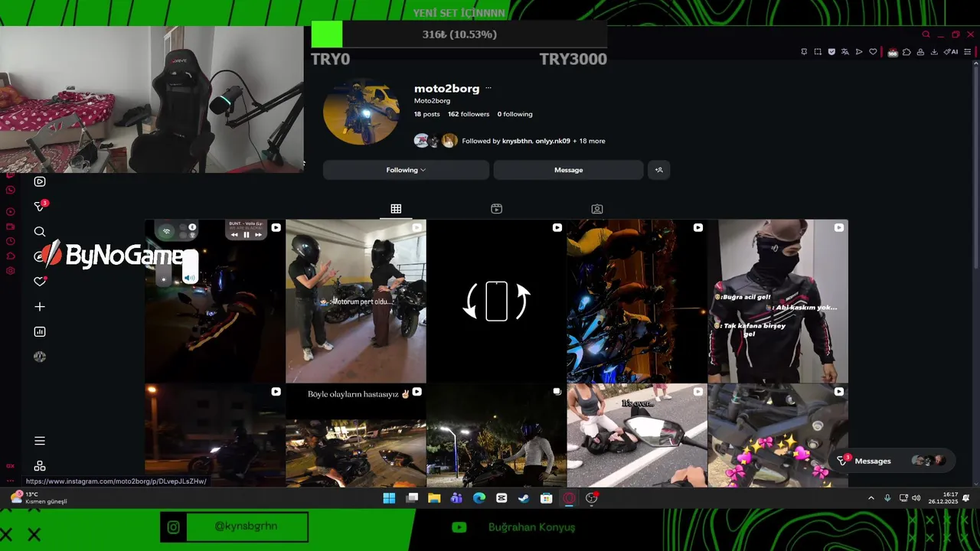980x551 pixels.
Task: Open the 'Motorum pert oldu' post
Action: [x=356, y=302]
